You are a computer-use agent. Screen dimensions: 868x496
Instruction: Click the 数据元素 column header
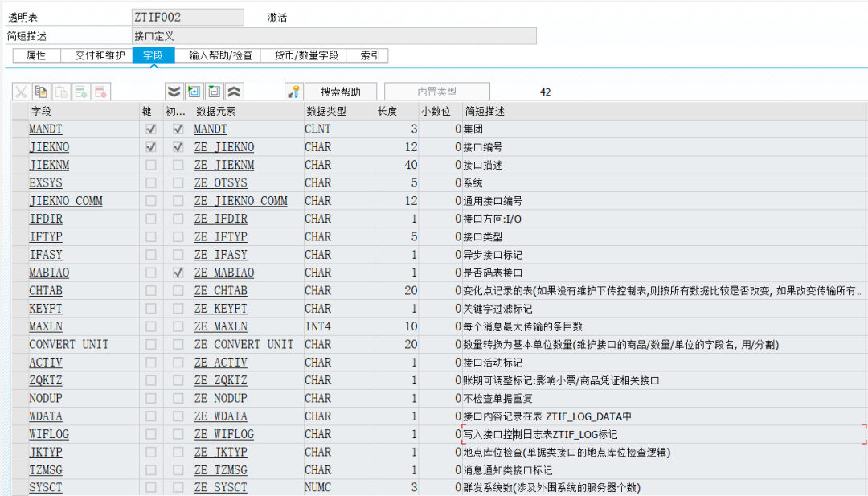point(248,111)
